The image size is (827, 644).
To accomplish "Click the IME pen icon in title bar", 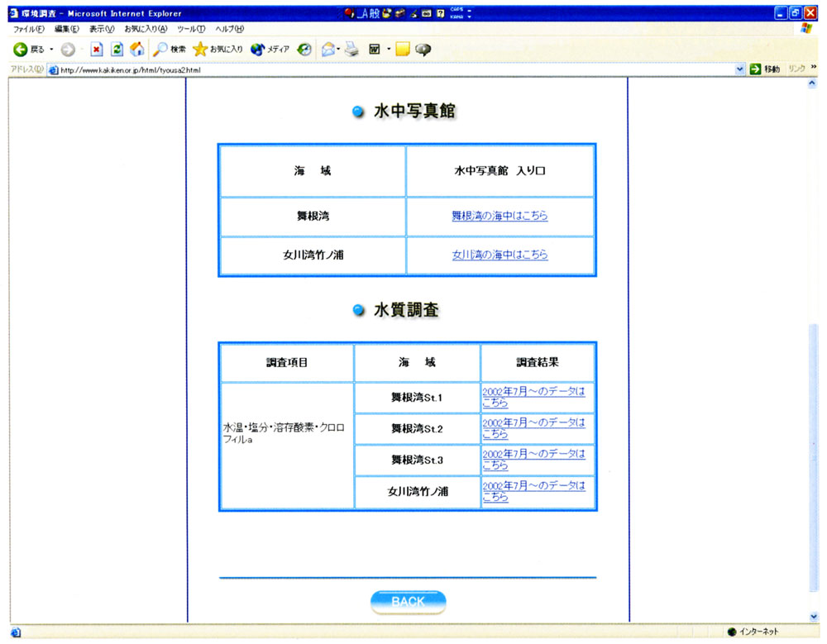I will 413,14.
